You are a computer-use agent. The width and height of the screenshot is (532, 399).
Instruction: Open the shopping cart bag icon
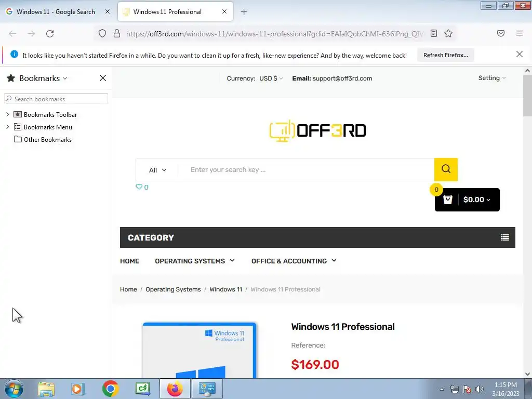click(448, 199)
